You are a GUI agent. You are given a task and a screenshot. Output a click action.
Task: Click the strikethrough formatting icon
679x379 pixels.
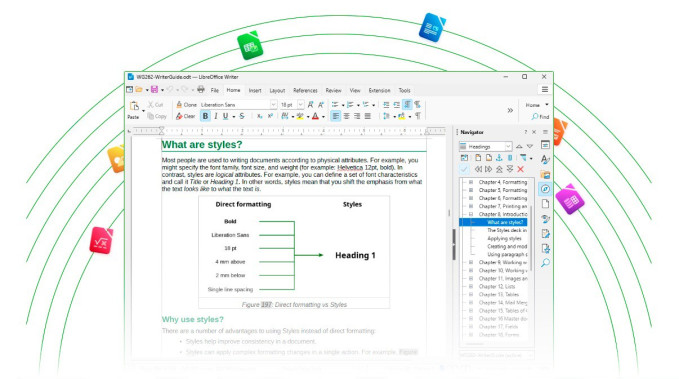(x=242, y=116)
